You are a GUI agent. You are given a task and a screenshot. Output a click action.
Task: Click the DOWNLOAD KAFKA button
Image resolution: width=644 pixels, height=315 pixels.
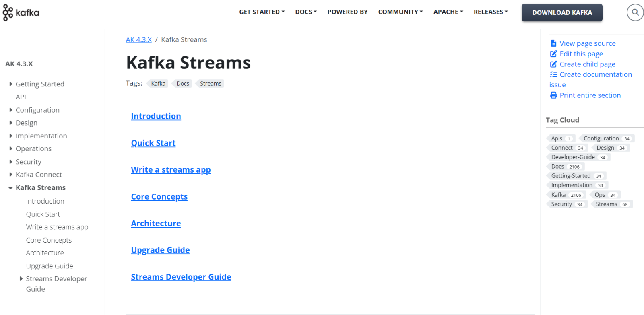[562, 12]
